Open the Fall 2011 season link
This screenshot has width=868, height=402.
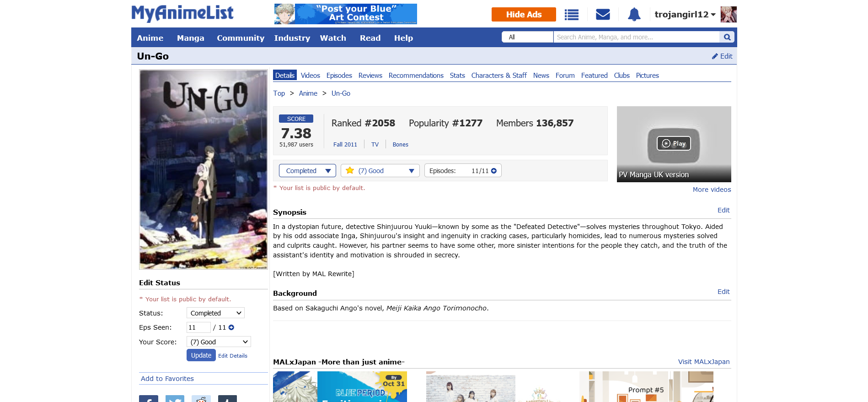pyautogui.click(x=345, y=145)
